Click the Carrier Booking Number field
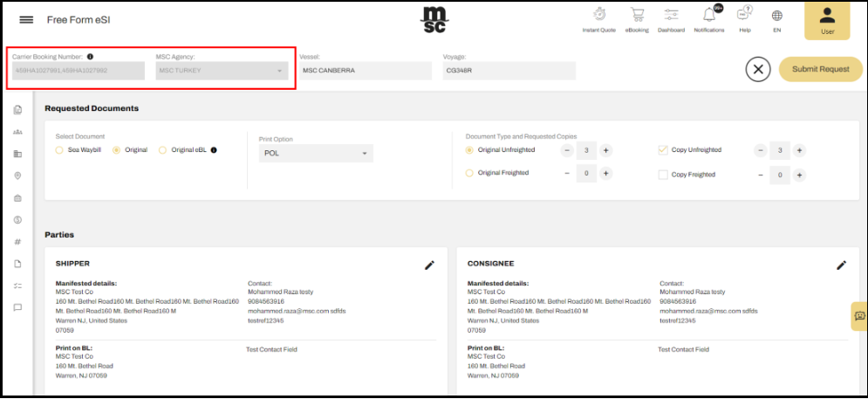 (78, 71)
